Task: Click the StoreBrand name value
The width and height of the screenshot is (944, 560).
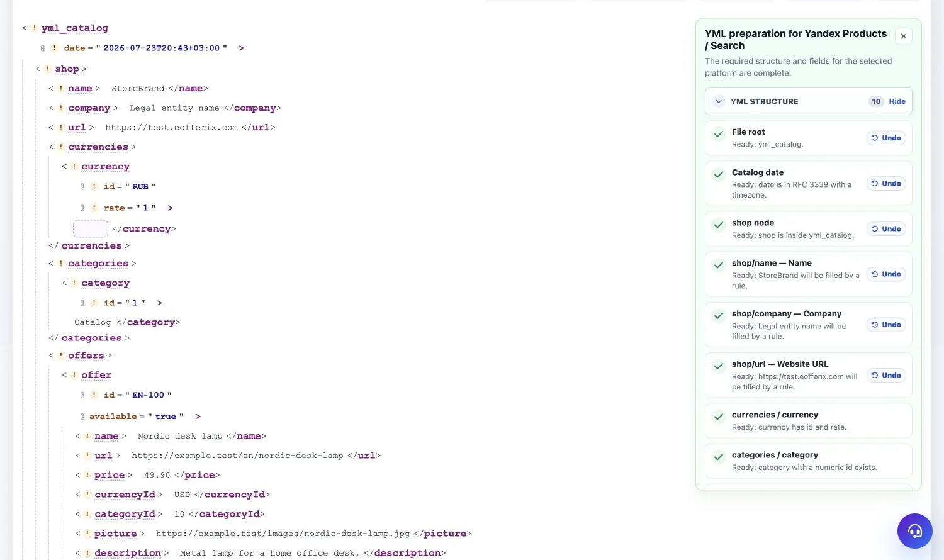Action: click(138, 88)
